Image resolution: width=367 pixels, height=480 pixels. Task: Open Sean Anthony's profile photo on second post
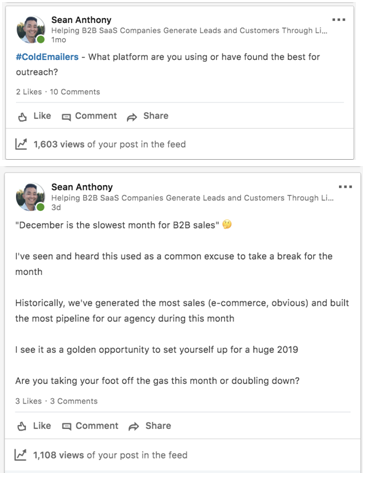click(x=31, y=197)
